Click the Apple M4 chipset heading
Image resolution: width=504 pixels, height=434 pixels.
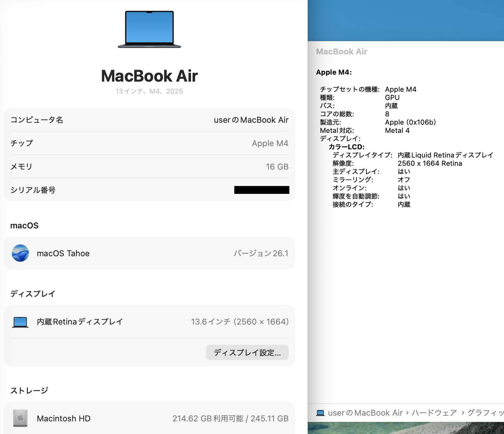pos(334,72)
